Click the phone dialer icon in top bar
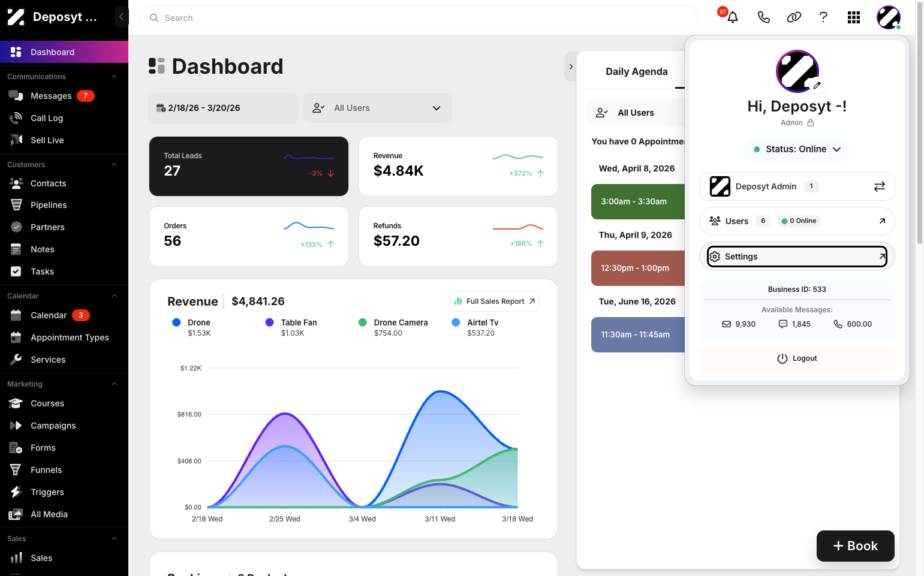924x576 pixels. pyautogui.click(x=763, y=17)
